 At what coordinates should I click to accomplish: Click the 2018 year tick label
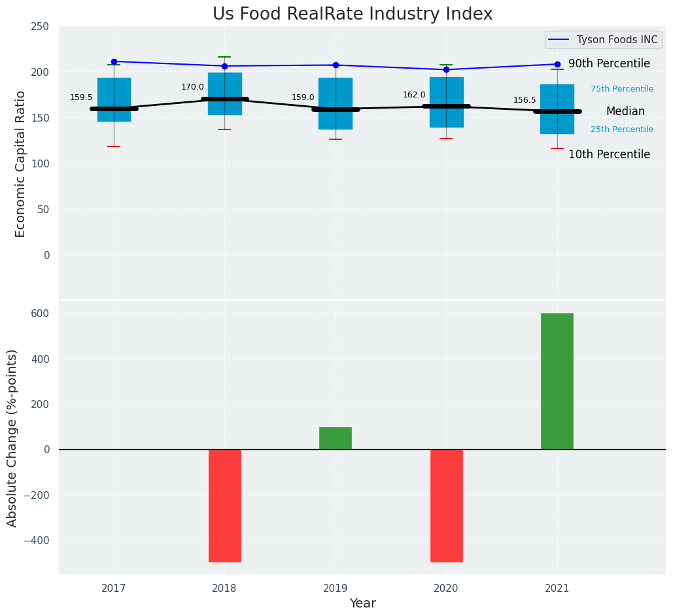click(224, 589)
